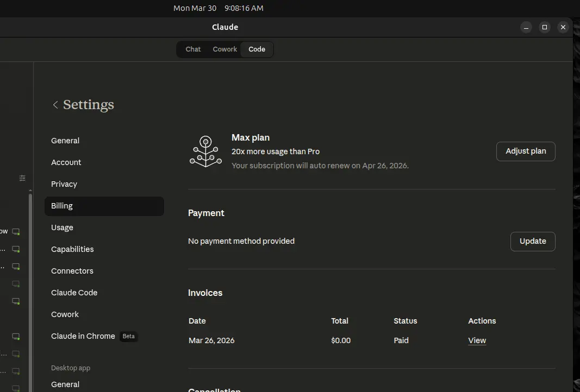Click the Actions column header
The height and width of the screenshot is (392, 580).
(482, 321)
